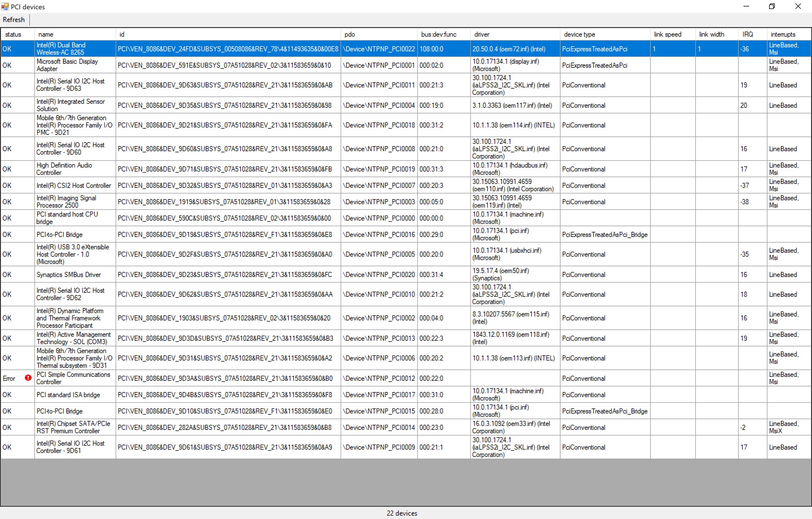Click the pdo cell \Device\NTPNP_PCI0000
Screen dimensions: 812x519
click(379, 218)
